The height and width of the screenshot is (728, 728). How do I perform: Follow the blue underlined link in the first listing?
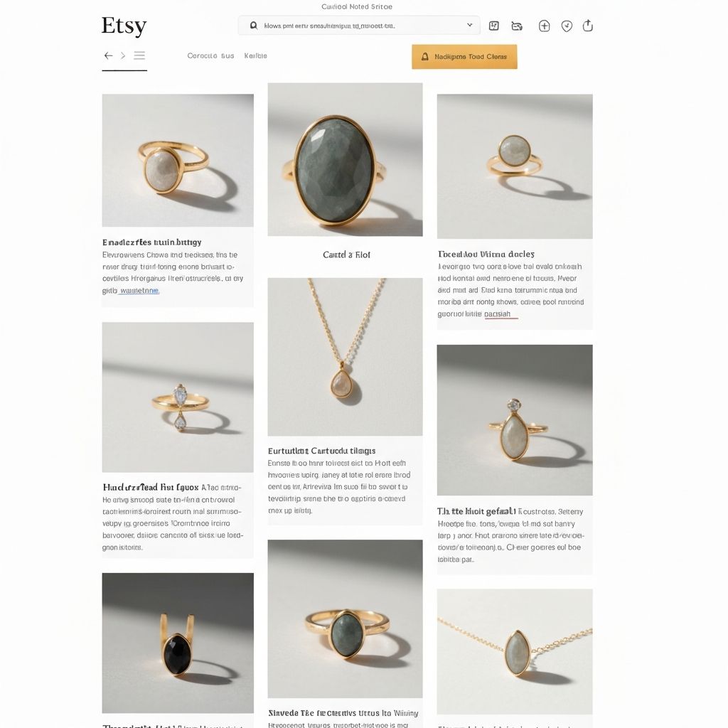point(139,291)
